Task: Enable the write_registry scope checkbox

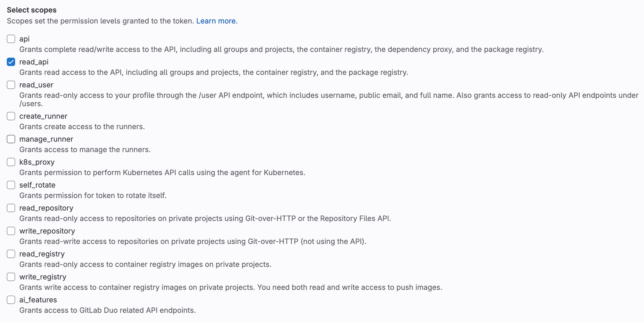Action: click(x=11, y=277)
